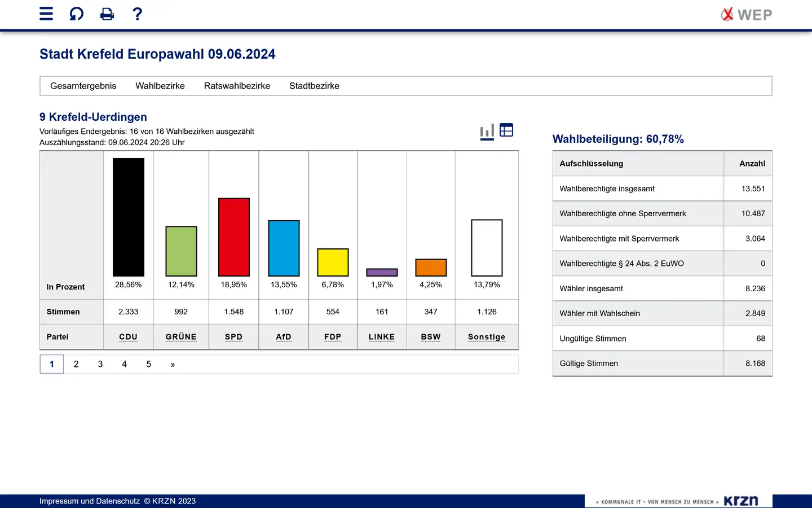Screen dimensions: 812x508
Task: Click the reload results icon
Action: [x=76, y=14]
